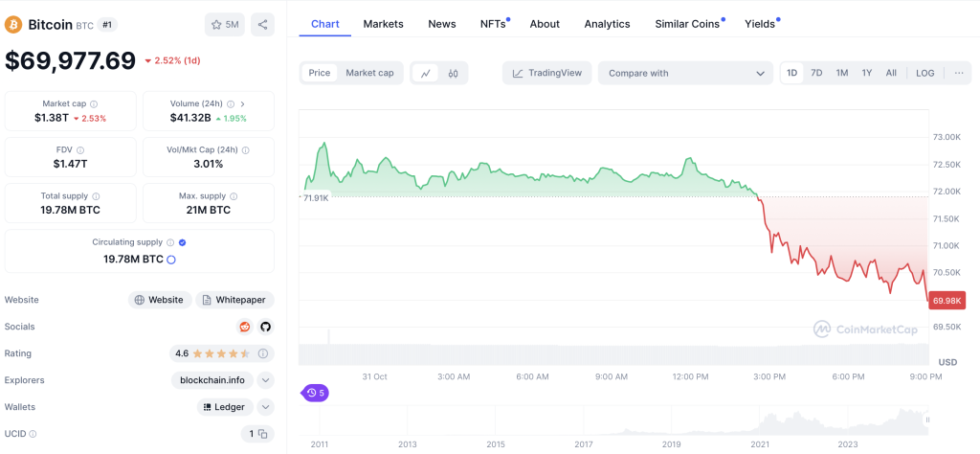Click the 2017 mark in historical range strip
Viewport: 980px width, 454px height.
583,444
